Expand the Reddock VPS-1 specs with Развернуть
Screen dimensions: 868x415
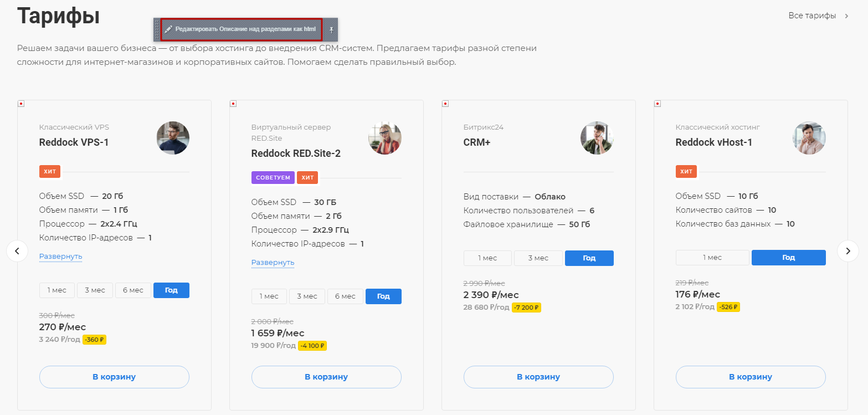point(60,257)
